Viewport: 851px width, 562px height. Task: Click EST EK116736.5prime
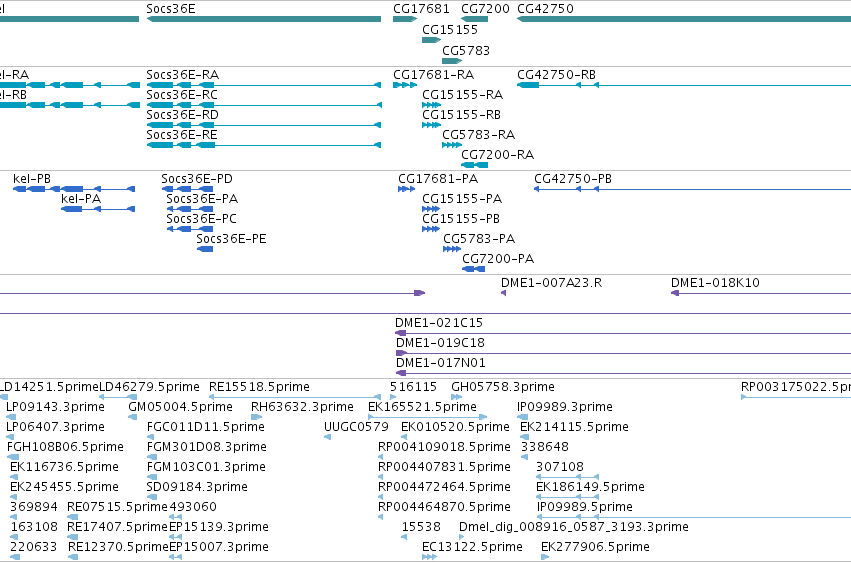(x=64, y=468)
